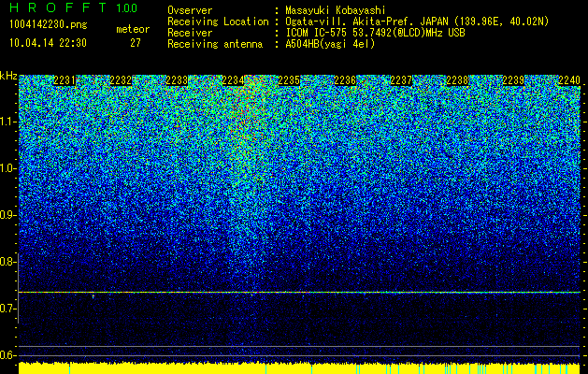
Task: Click the 2235 time marker
Action: pyautogui.click(x=289, y=80)
